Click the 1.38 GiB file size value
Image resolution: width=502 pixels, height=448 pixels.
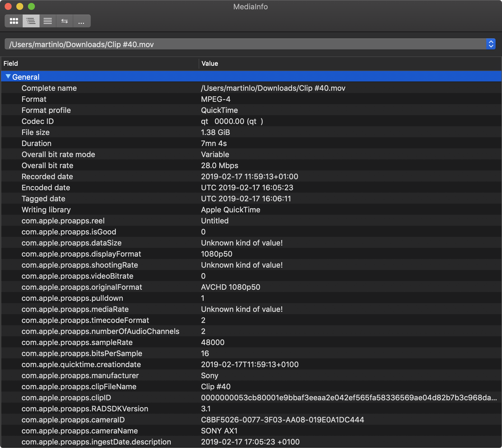pos(216,132)
